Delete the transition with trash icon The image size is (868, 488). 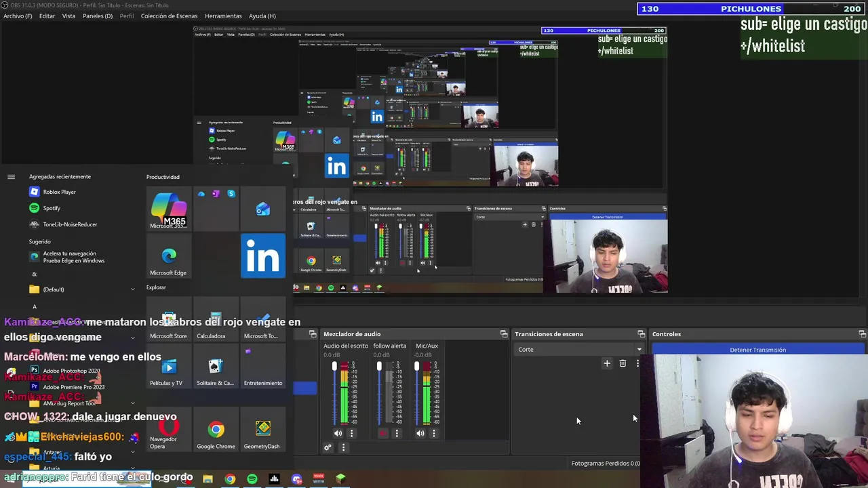coord(623,363)
